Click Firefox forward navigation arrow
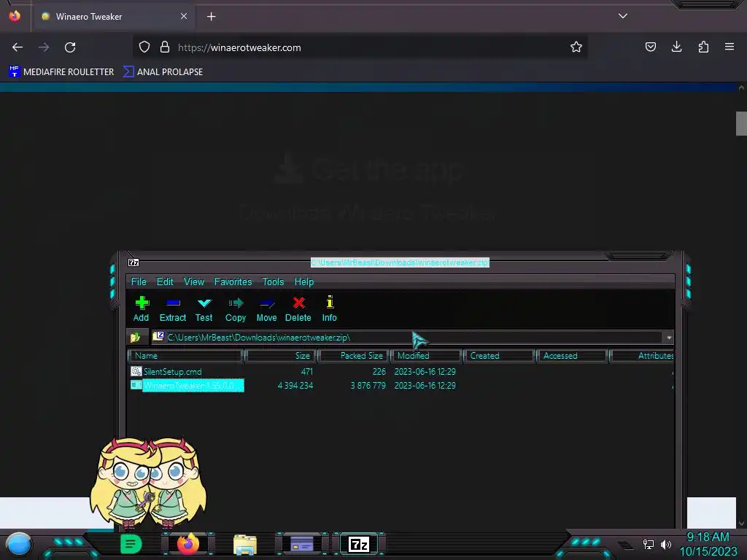 click(44, 47)
